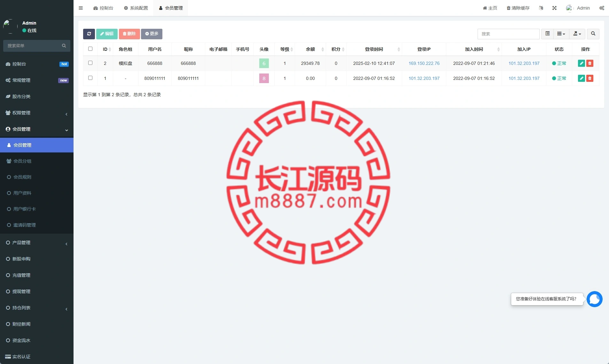Screen dimensions: 609x364
Task: Open 实名认证 in the sidebar
Action: coord(37,357)
